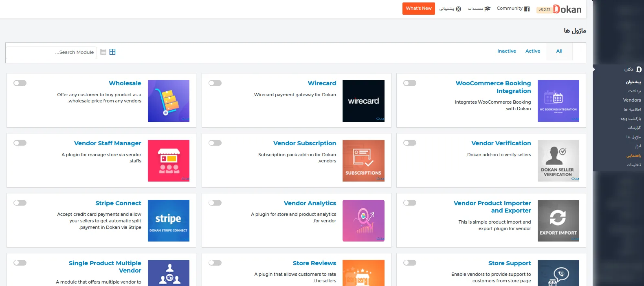Open ابزار in the sidebar menu

click(x=638, y=146)
